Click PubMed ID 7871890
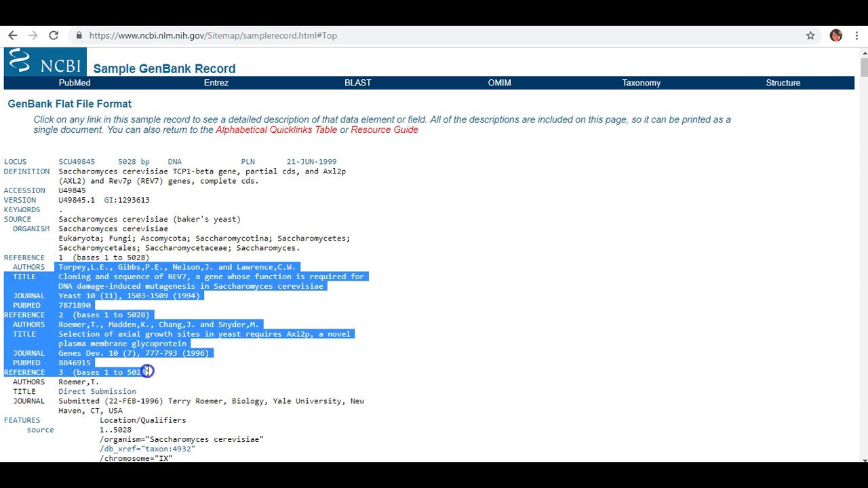 [75, 305]
